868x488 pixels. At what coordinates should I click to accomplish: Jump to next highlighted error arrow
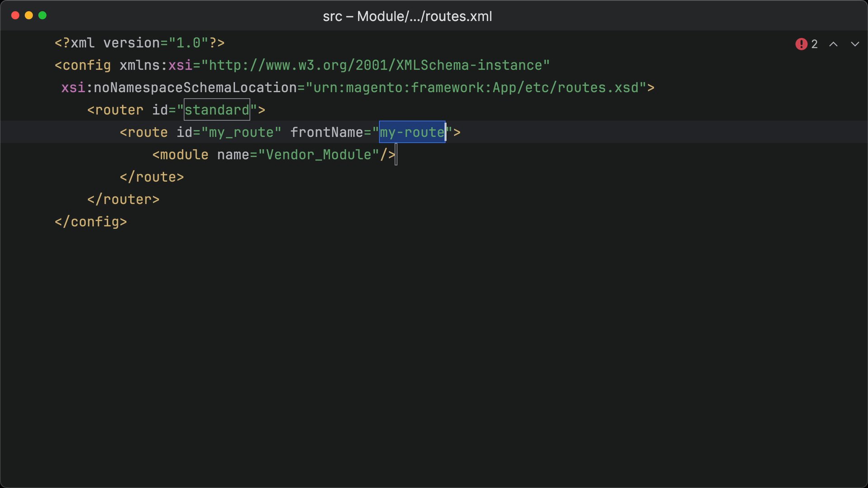tap(854, 44)
